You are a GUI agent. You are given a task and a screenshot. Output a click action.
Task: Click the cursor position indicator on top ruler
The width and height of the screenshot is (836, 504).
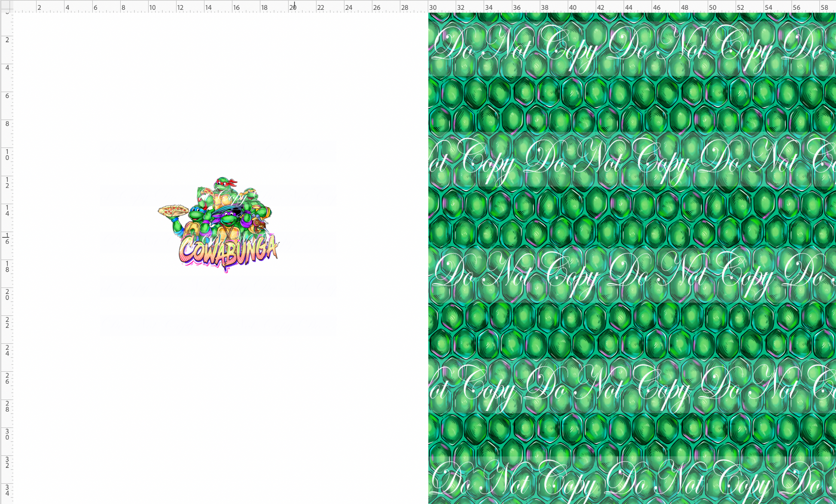tap(294, 3)
